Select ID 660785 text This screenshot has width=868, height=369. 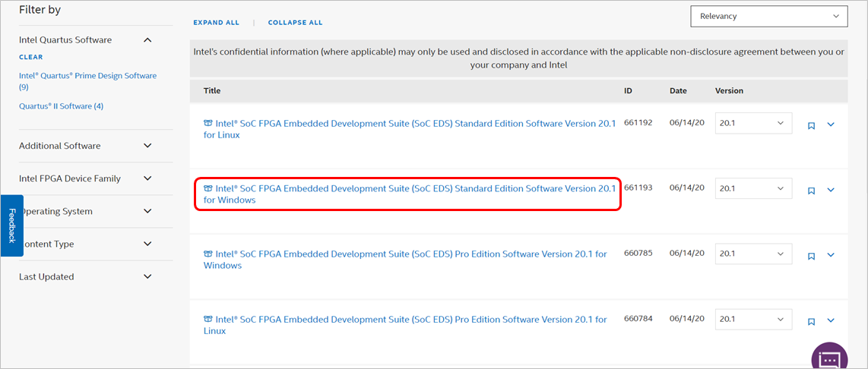pos(638,253)
